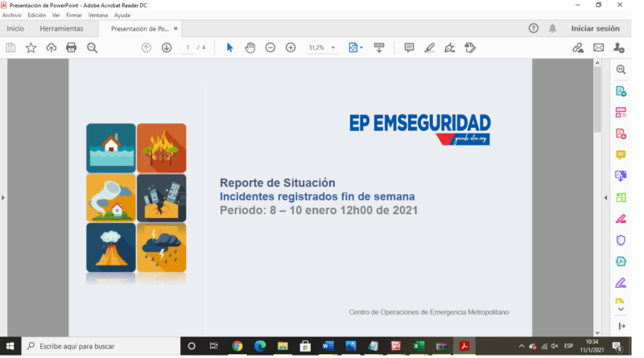Image resolution: width=644 pixels, height=358 pixels.
Task: Click the zoom in plus button
Action: coord(291,48)
